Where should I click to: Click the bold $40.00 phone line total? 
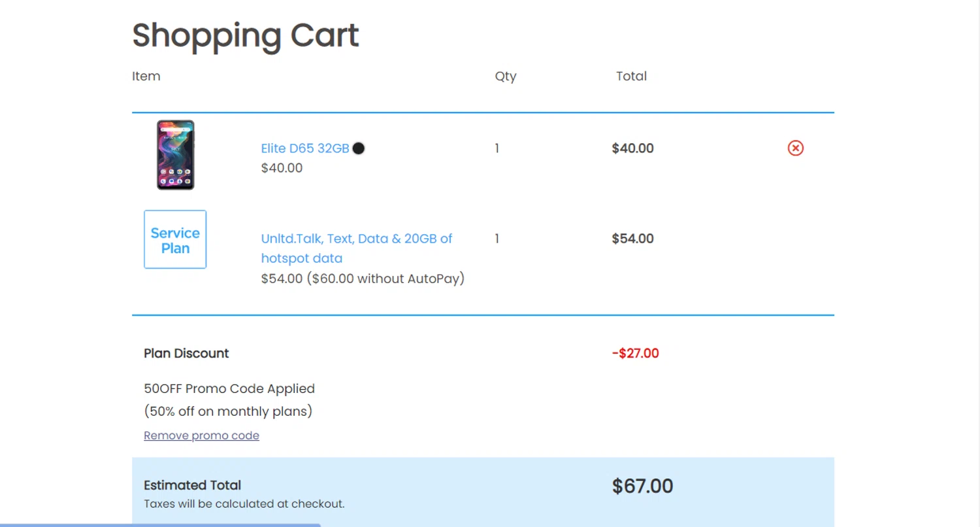tap(632, 148)
